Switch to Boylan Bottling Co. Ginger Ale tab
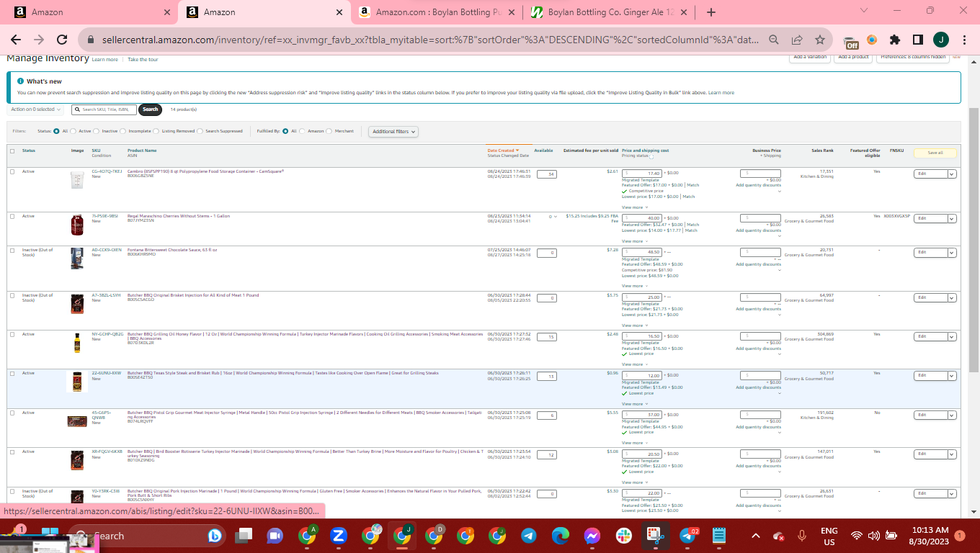This screenshot has width=980, height=553. pos(610,12)
